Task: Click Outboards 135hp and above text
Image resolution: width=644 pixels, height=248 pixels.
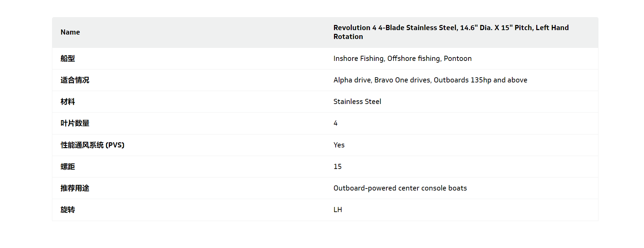Action: [x=480, y=80]
